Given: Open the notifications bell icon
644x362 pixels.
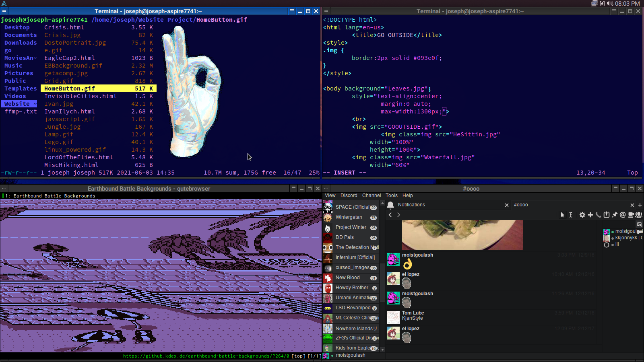Looking at the screenshot, I should coord(390,205).
